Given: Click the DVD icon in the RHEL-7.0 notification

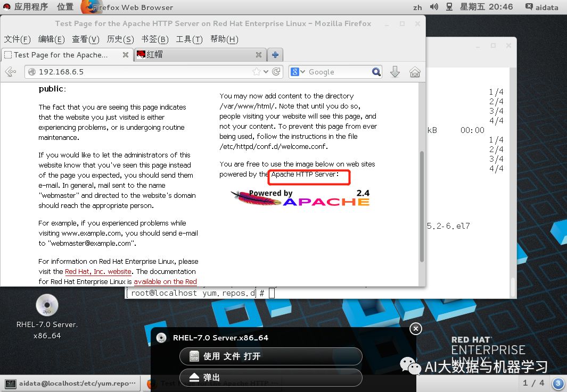Looking at the screenshot, I should (x=161, y=338).
